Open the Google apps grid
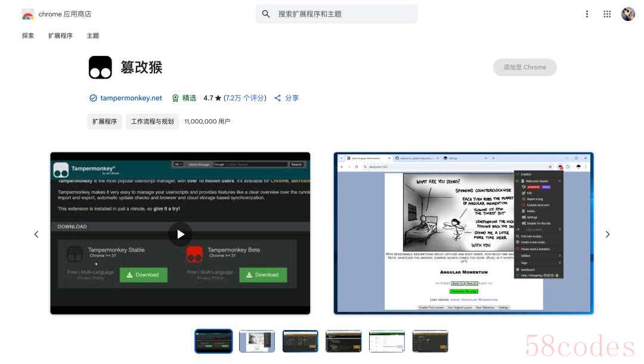 pyautogui.click(x=607, y=14)
